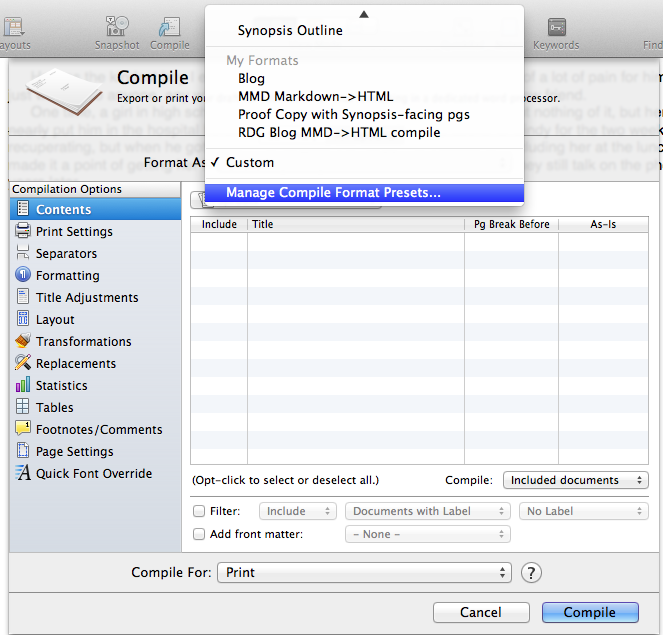Select Tables compilation option

96,407
